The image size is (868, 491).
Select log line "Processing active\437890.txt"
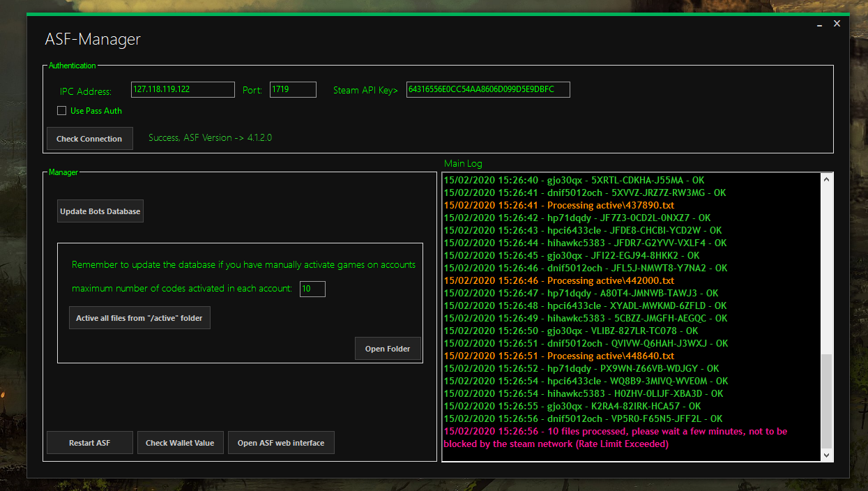tap(559, 205)
